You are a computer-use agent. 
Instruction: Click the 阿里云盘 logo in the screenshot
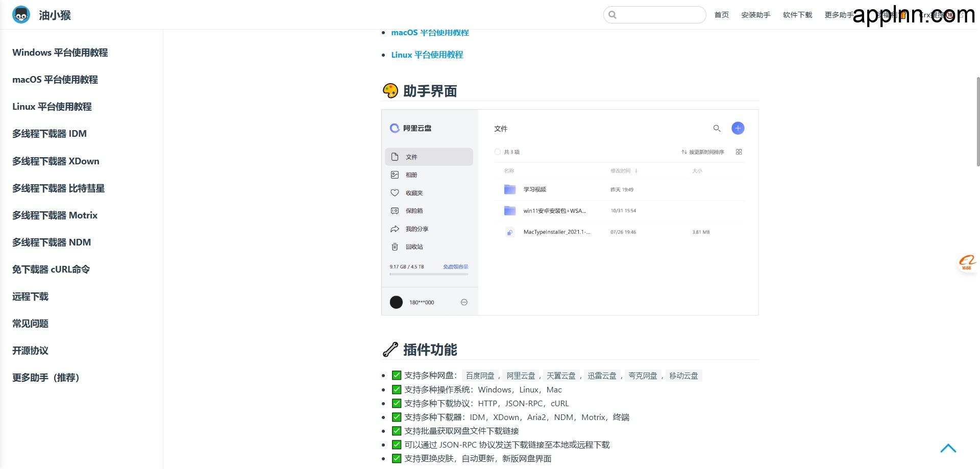click(395, 128)
